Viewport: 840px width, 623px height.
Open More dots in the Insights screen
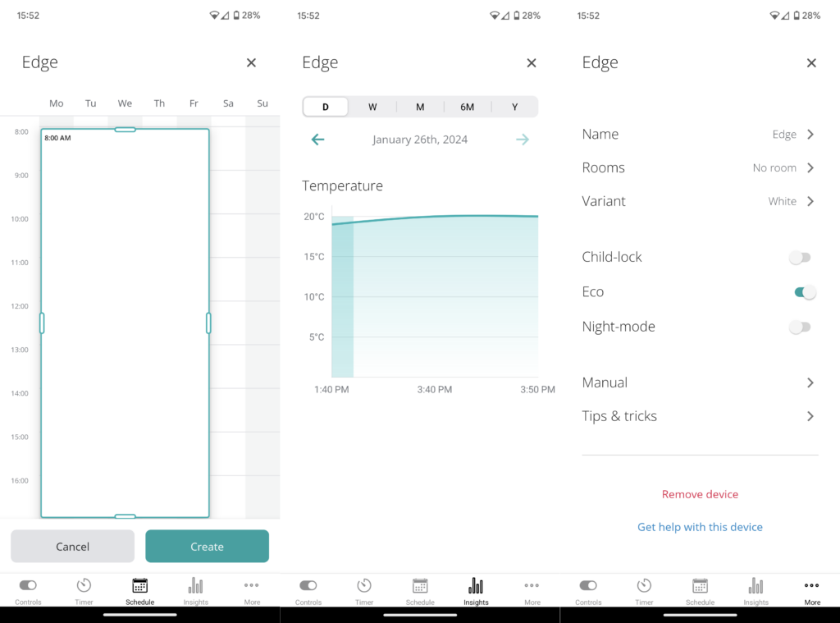pyautogui.click(x=532, y=585)
